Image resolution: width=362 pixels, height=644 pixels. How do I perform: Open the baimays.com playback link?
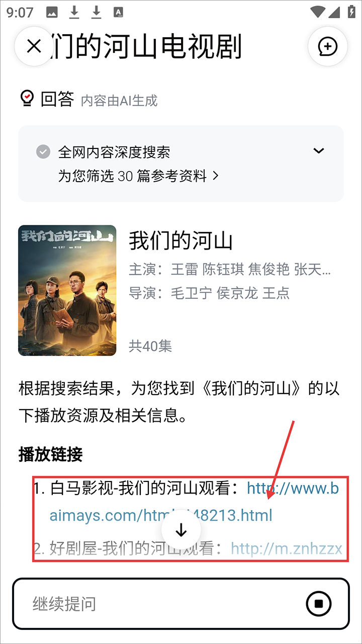point(195,502)
